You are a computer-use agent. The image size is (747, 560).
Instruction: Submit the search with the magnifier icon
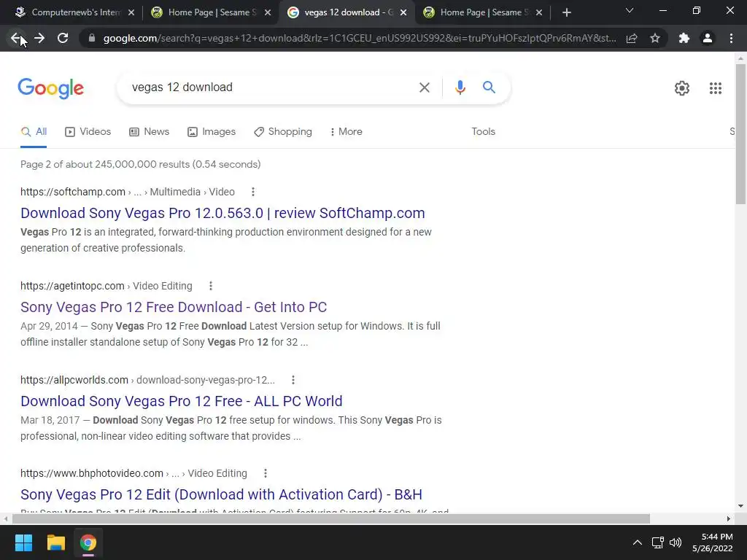489,87
